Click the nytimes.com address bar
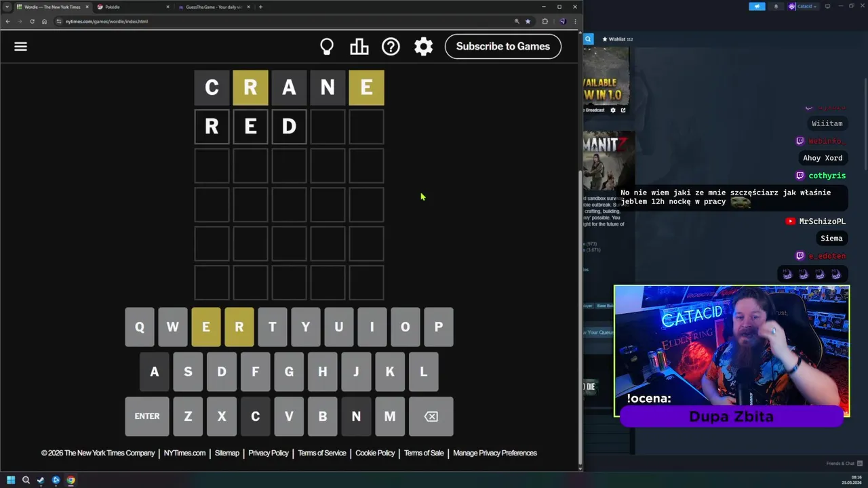 point(285,21)
